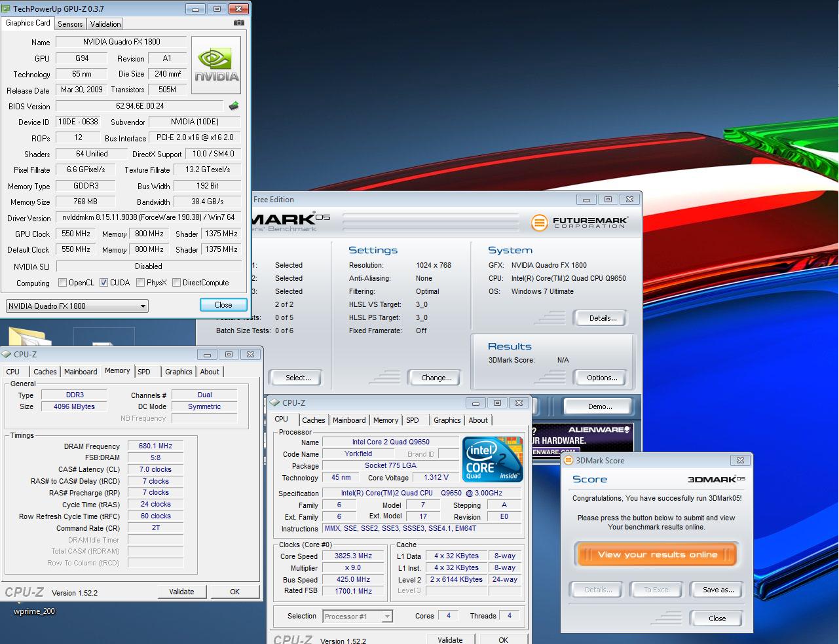The height and width of the screenshot is (644, 839).
Task: Open Mainboard tab in CPU-Z Memory window
Action: pyautogui.click(x=81, y=372)
